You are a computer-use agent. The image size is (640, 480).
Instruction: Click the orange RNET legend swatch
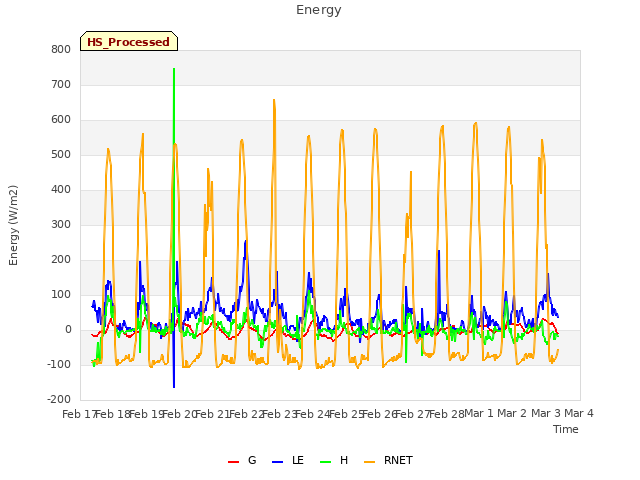point(369,462)
